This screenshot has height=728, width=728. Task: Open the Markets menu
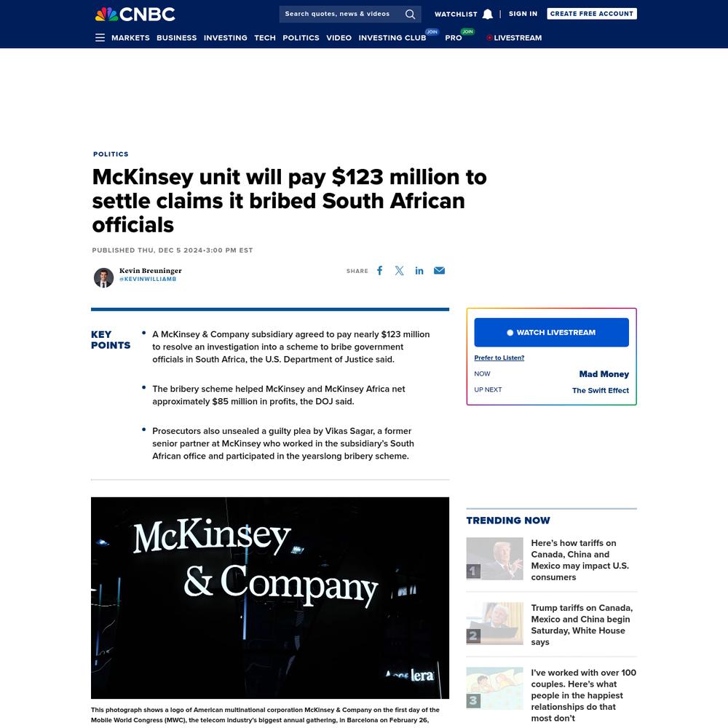coord(130,38)
